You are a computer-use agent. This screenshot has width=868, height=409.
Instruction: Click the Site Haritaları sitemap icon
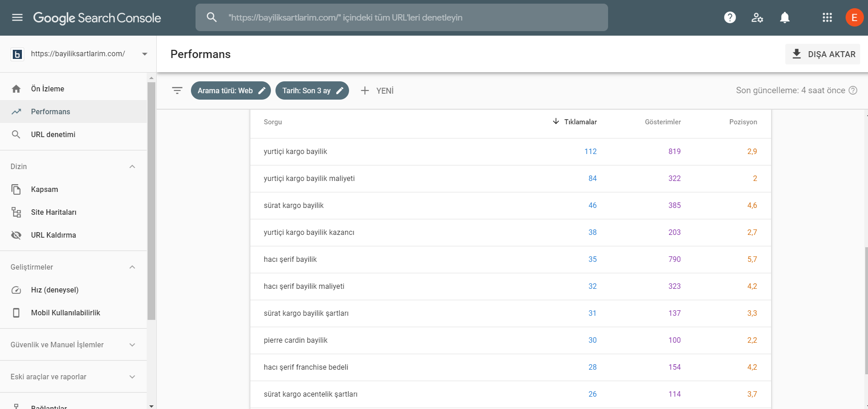click(16, 212)
